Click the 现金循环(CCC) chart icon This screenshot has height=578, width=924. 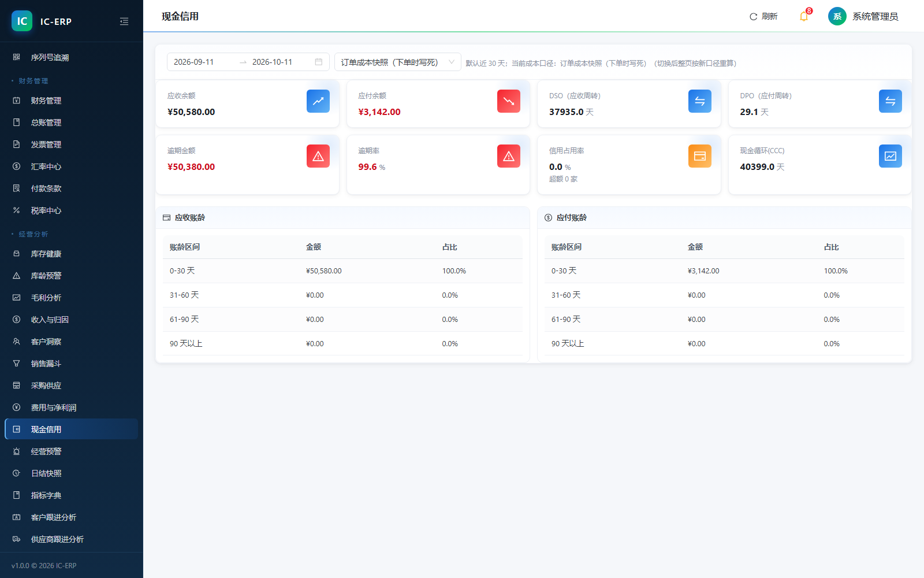pyautogui.click(x=891, y=156)
